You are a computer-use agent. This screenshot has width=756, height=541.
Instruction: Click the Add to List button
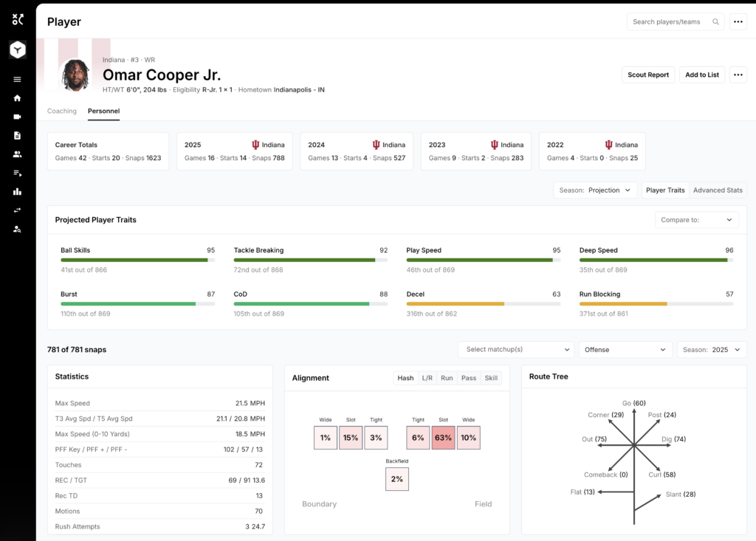pyautogui.click(x=702, y=75)
